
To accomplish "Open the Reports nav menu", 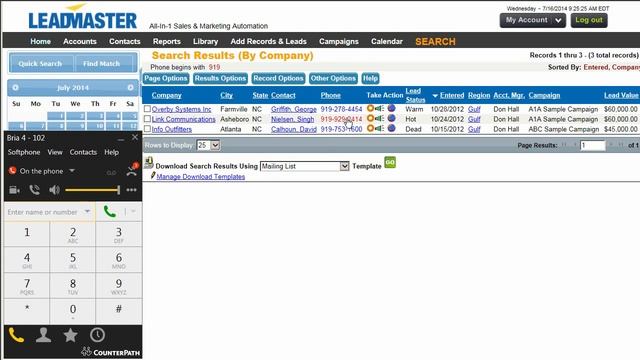I will tap(167, 42).
